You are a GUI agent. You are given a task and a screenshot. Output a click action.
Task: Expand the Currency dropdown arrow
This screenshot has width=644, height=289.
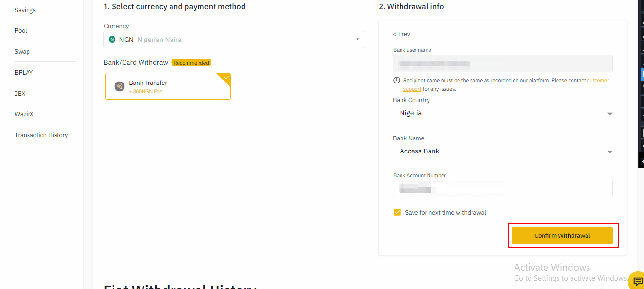point(358,40)
